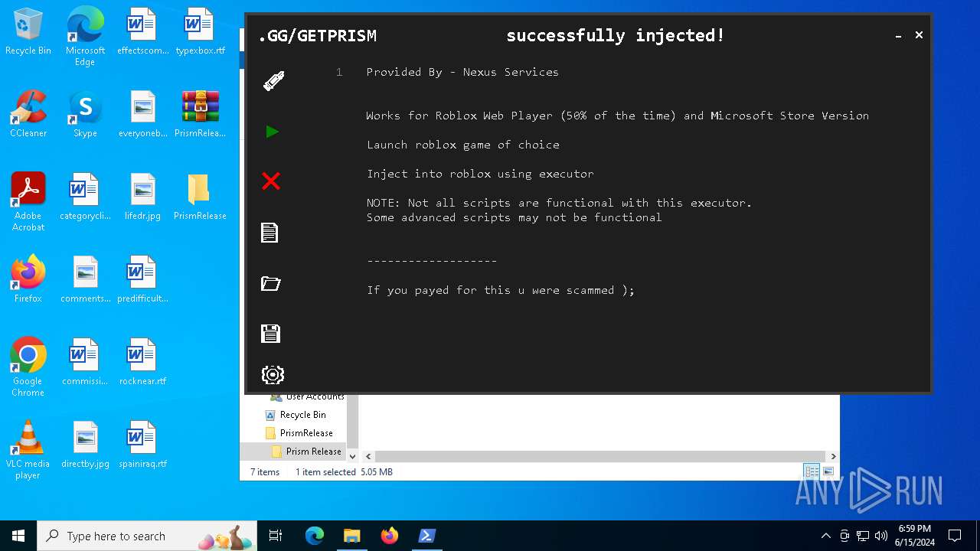Select the Firefox desktop shortcut

[x=28, y=279]
